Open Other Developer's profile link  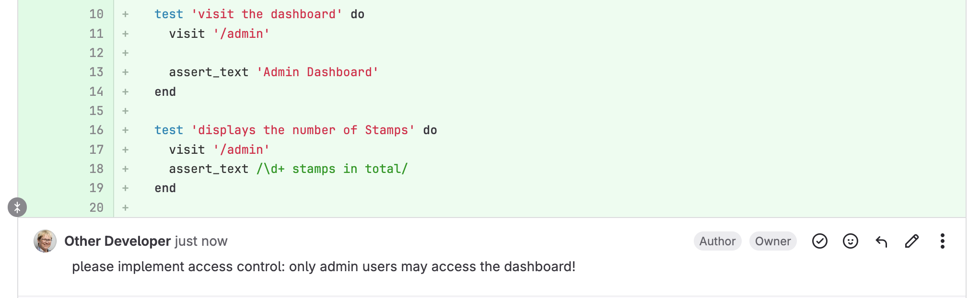(x=117, y=241)
